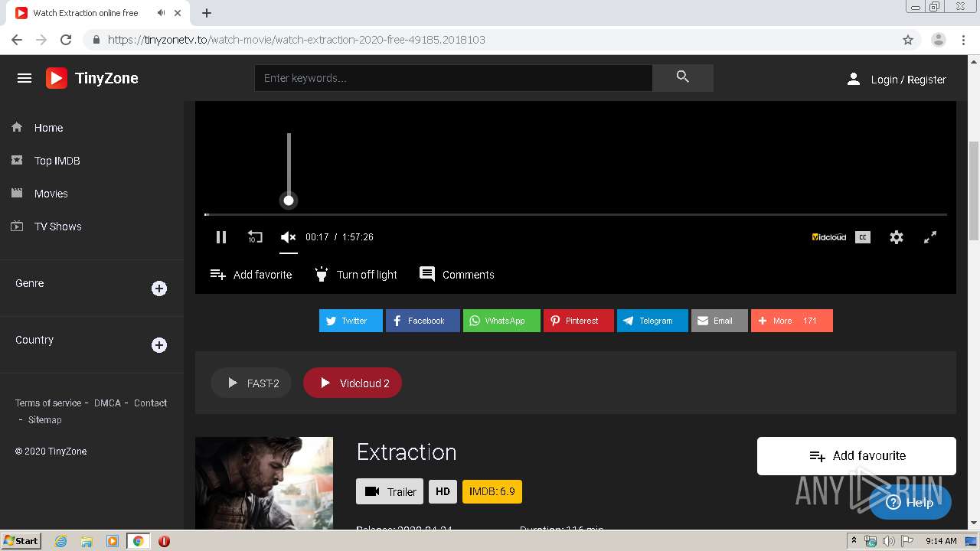Image resolution: width=980 pixels, height=551 pixels.
Task: Open player settings gear
Action: [x=897, y=237]
